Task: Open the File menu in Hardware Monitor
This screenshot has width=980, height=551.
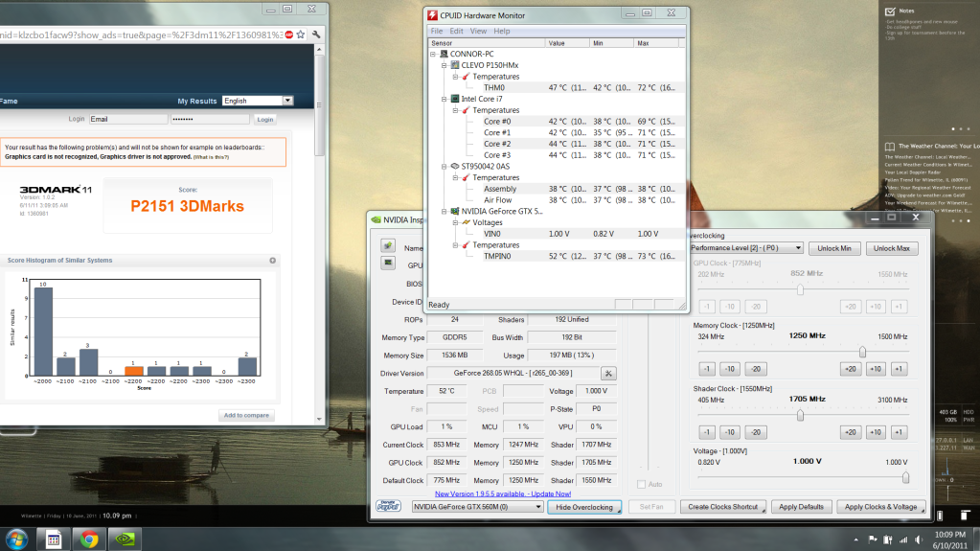Action: (436, 32)
